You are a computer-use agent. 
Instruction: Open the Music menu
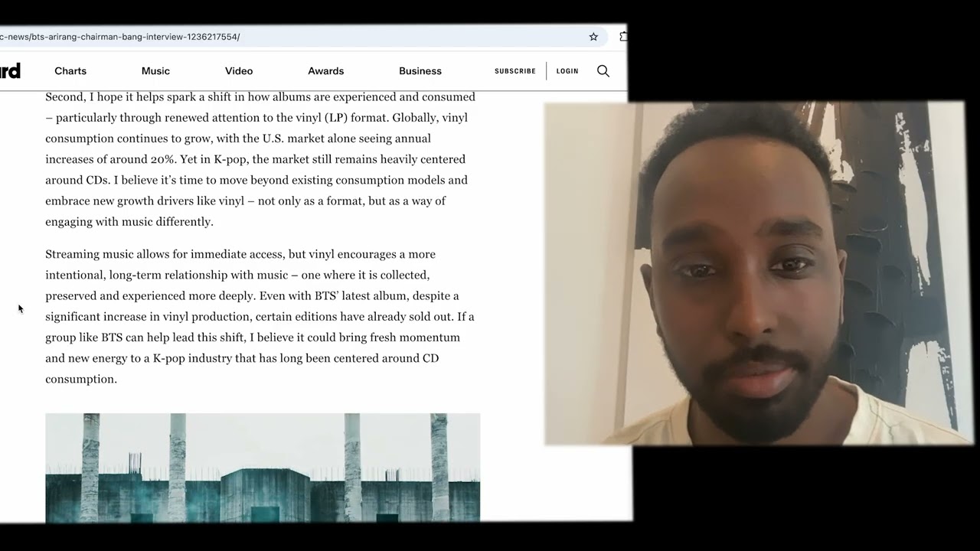pos(155,71)
